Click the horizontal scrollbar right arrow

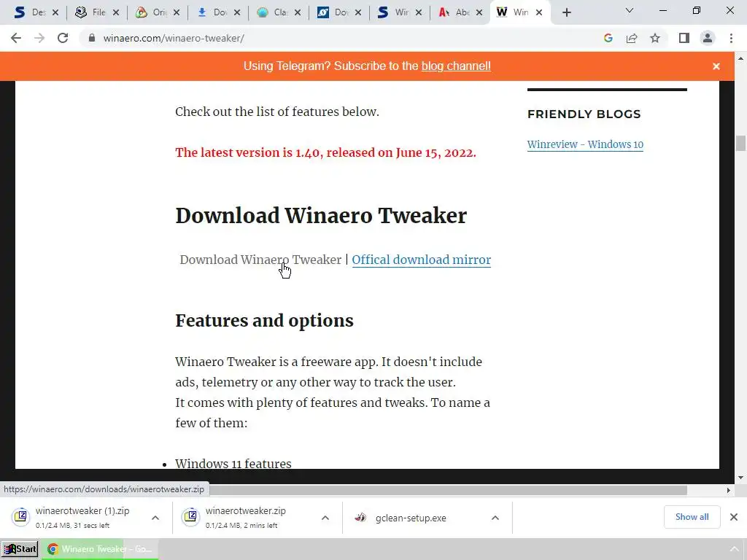729,490
